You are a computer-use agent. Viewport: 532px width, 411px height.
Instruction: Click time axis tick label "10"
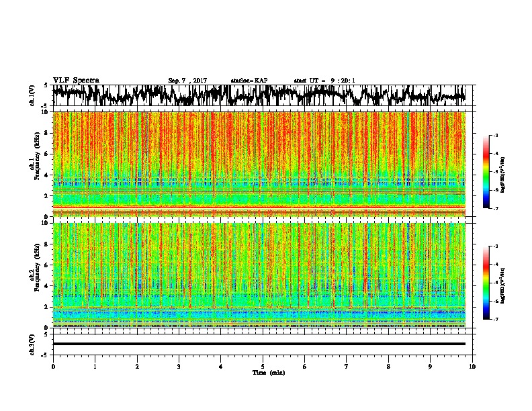(x=472, y=367)
